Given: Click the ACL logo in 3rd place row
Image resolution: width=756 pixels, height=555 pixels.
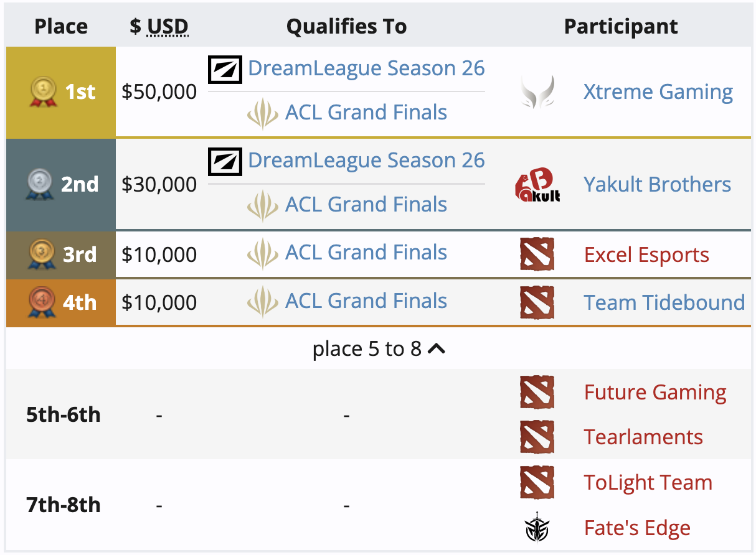Looking at the screenshot, I should point(263,253).
